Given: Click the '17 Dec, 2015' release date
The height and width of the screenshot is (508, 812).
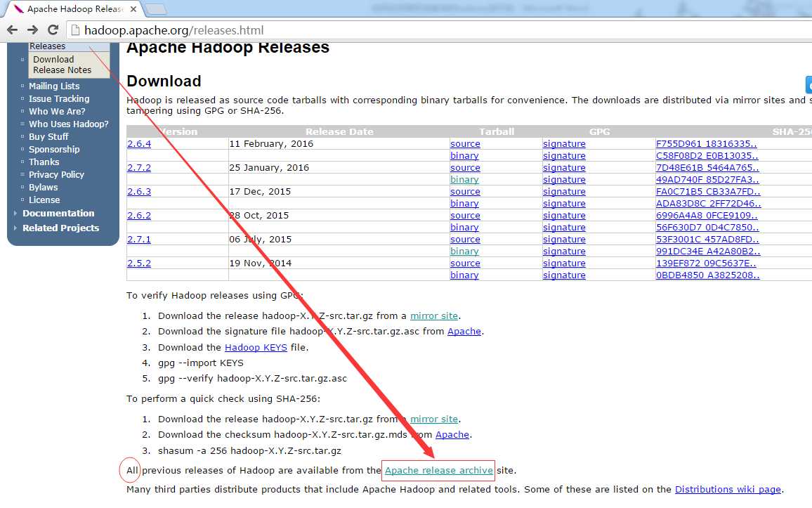Looking at the screenshot, I should pos(260,192).
